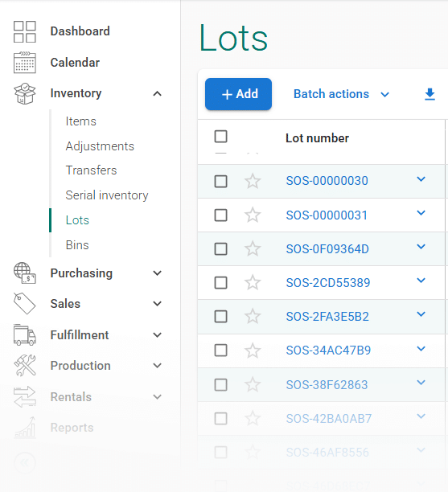
Task: Select checkbox for lot SOS-0F09364D
Action: (x=220, y=249)
